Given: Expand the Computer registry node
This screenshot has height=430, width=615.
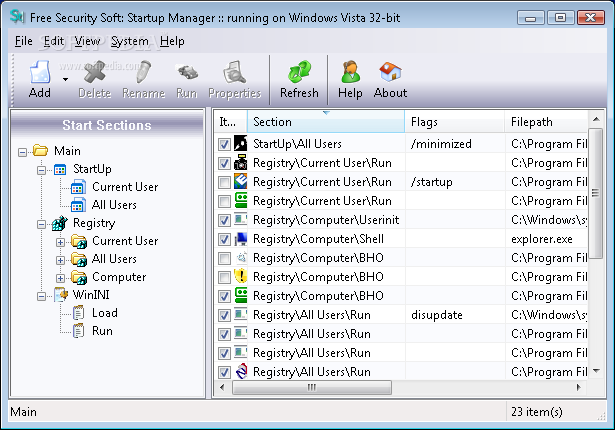Looking at the screenshot, I should 60,278.
